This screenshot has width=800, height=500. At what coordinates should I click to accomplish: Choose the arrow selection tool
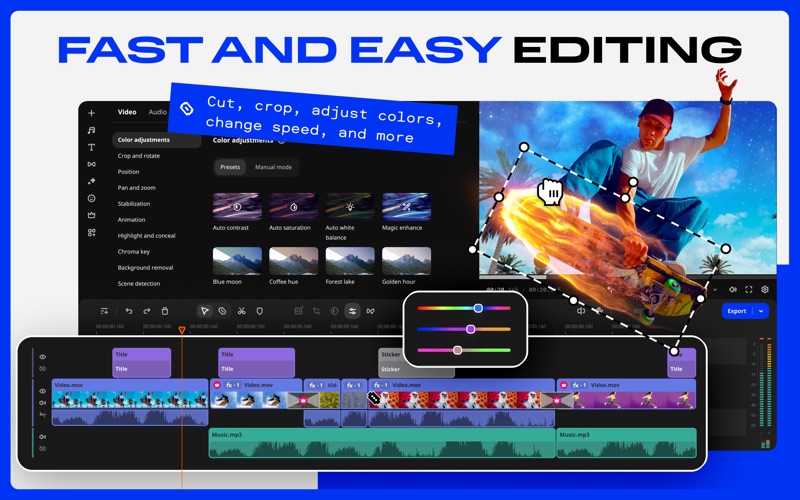coord(205,311)
